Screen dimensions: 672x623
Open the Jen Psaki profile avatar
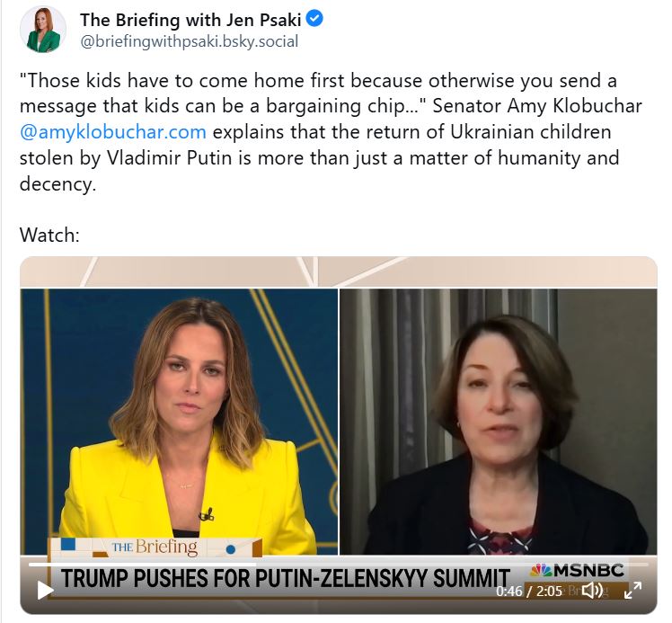tap(43, 30)
